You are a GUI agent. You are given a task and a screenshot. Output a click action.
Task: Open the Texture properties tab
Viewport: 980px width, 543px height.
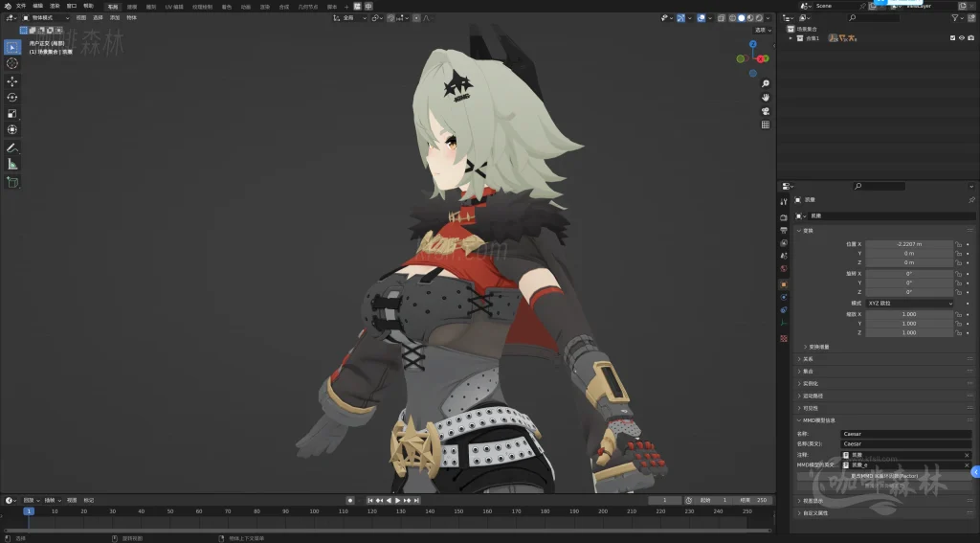click(784, 338)
